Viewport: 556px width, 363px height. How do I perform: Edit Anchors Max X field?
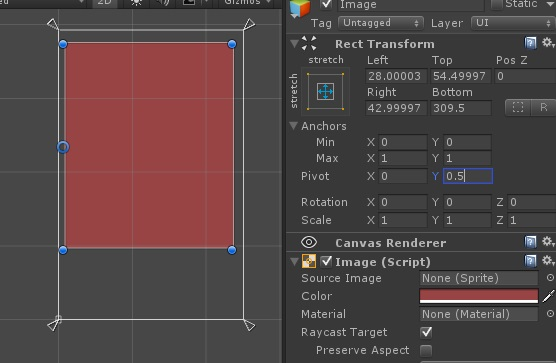click(403, 158)
